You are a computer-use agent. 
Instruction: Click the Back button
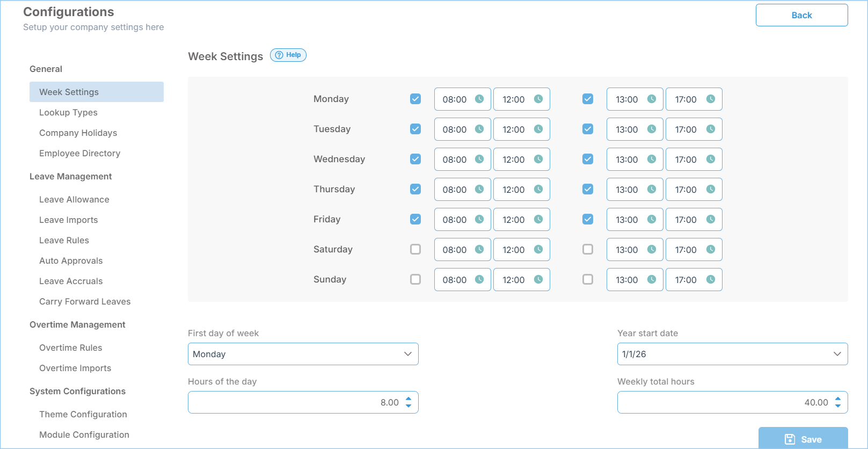(x=801, y=15)
